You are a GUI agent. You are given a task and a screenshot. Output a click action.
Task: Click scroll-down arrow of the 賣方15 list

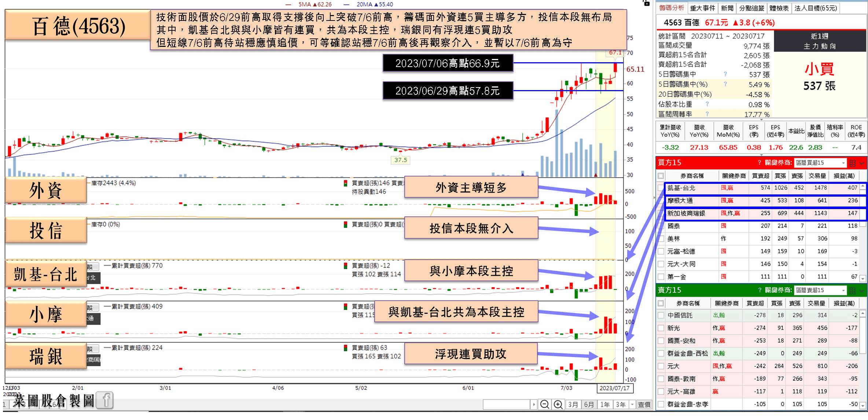863,405
